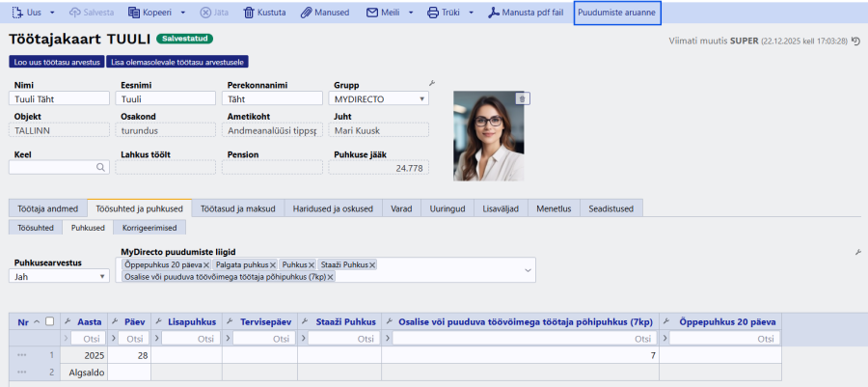
Task: Remove the Palgata puhkus tag
Action: pos(273,264)
